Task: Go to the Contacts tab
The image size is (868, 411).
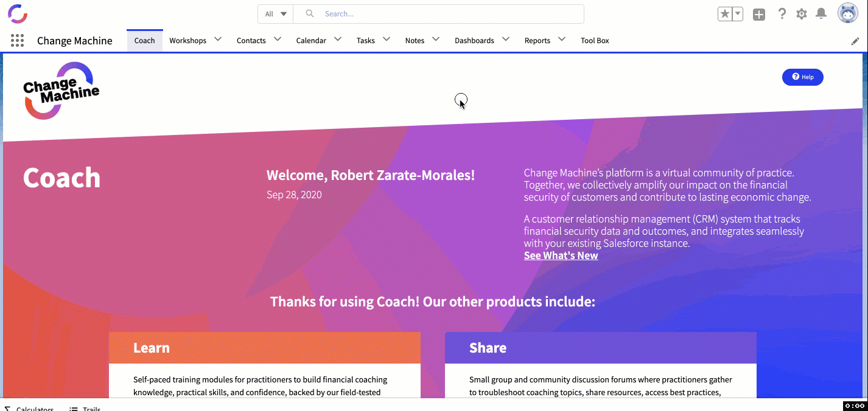Action: click(251, 41)
